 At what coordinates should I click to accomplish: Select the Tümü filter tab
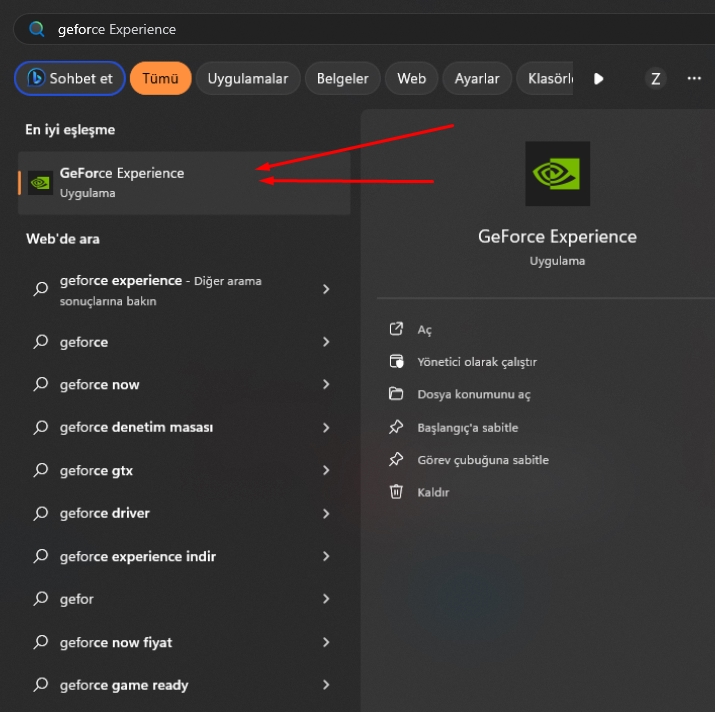(161, 78)
